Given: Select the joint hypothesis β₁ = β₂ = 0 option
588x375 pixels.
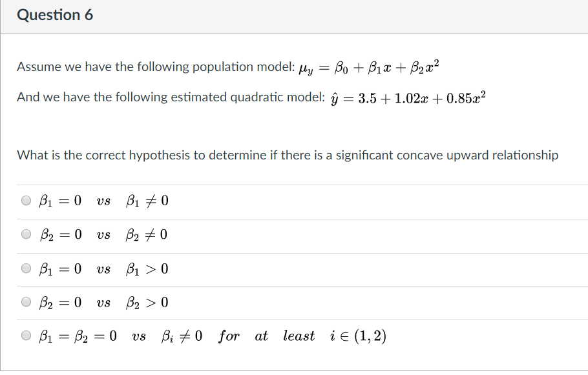Looking at the screenshot, I should (26, 336).
